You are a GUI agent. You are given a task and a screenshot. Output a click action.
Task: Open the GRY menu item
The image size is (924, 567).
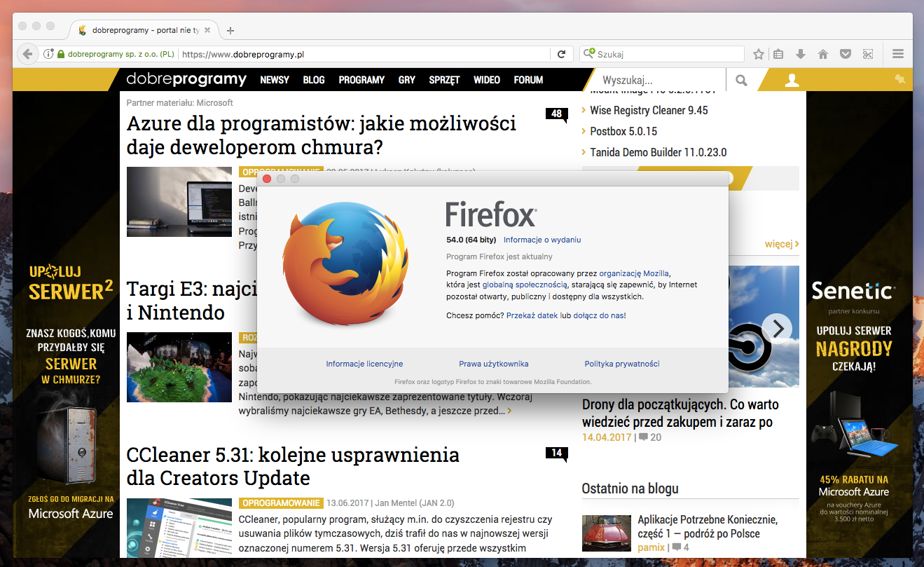pos(407,80)
